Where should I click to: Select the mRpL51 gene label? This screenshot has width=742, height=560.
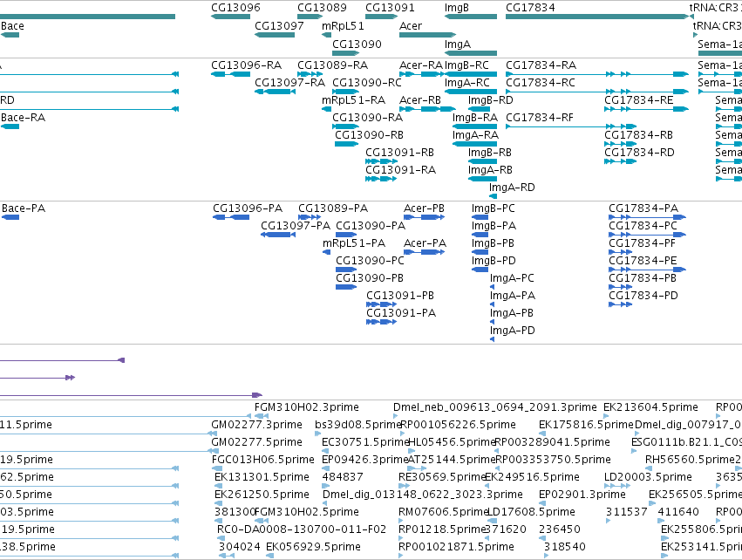pos(343,25)
